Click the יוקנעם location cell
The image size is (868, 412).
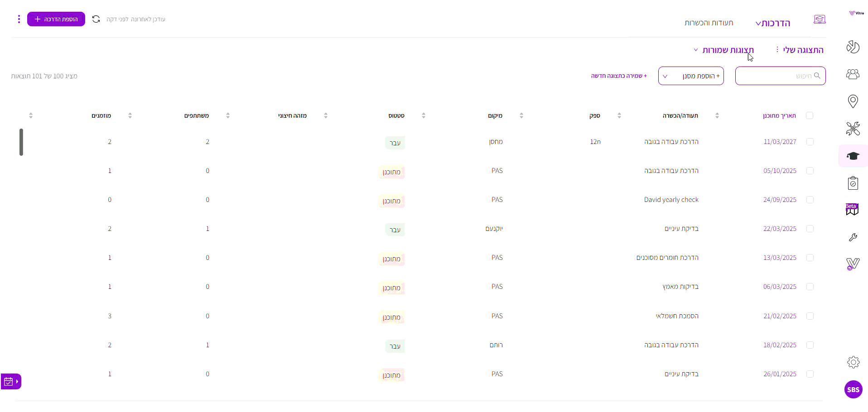pos(494,229)
